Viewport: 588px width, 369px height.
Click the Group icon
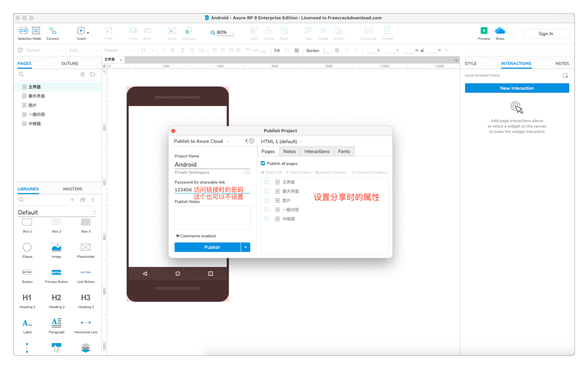coord(172,31)
